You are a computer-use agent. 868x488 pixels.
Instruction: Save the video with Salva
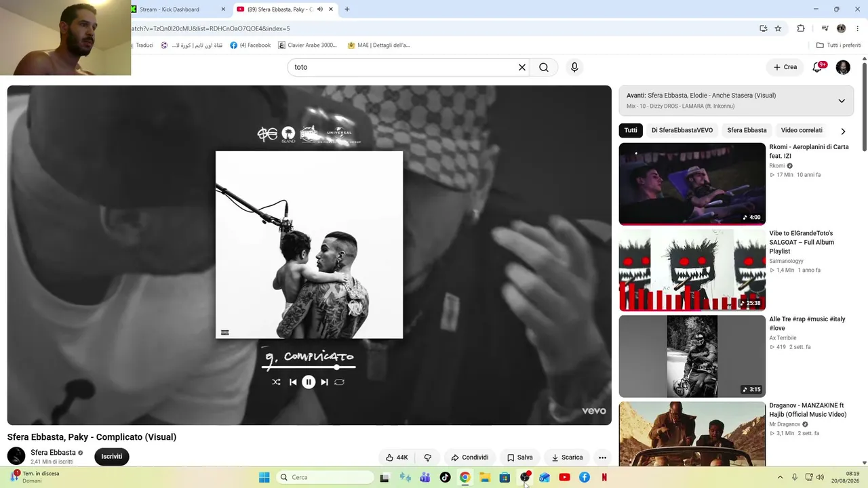coord(519,457)
